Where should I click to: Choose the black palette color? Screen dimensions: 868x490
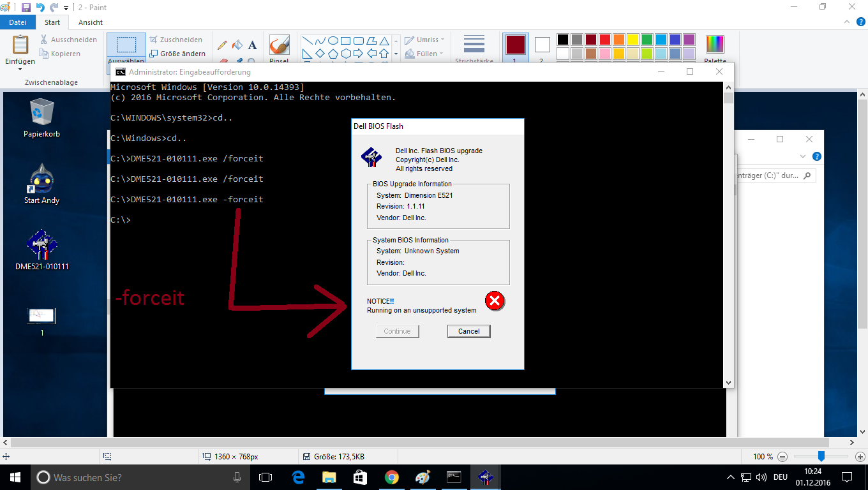click(x=563, y=40)
